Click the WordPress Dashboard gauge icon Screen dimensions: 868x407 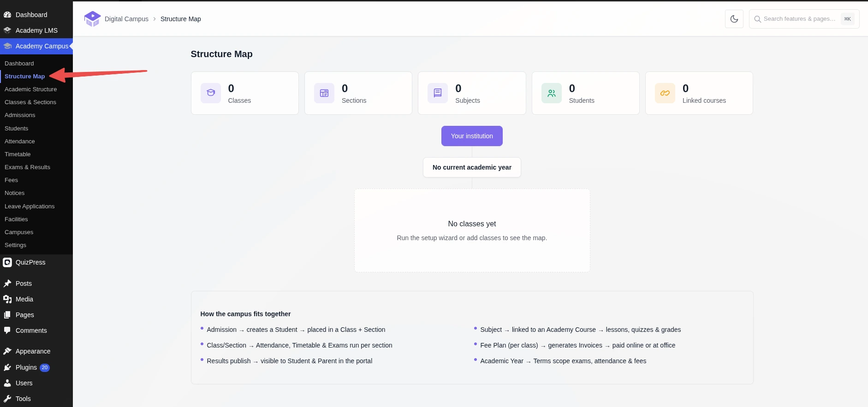coord(7,15)
